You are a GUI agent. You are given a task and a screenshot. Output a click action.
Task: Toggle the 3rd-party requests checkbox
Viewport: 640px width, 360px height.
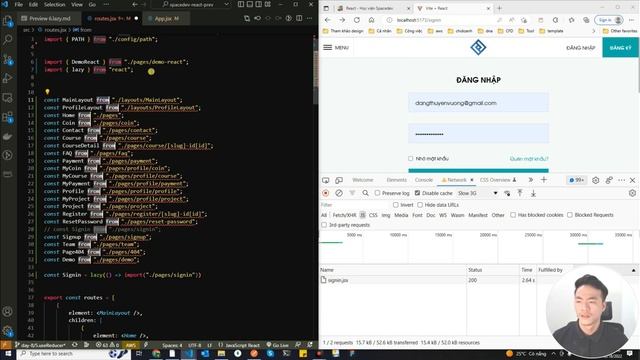click(324, 225)
